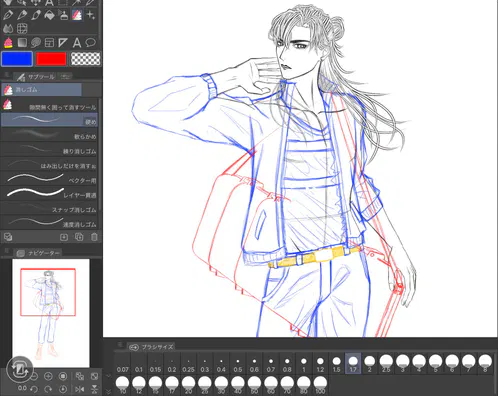Open the small tab beside サブツール
The image size is (498, 396).
point(65,77)
